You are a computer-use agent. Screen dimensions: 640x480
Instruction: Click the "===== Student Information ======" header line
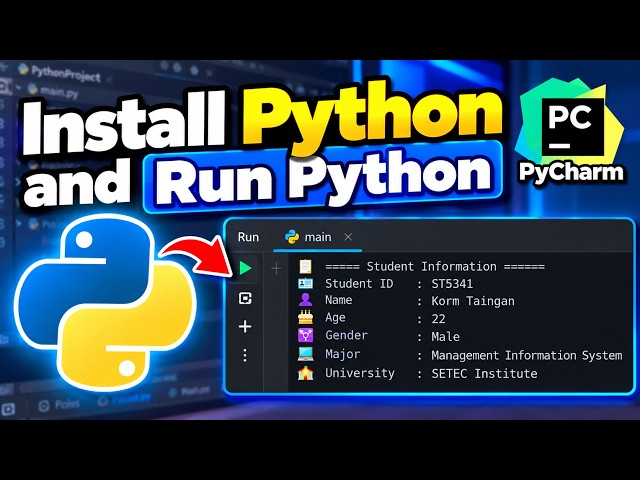click(x=435, y=267)
